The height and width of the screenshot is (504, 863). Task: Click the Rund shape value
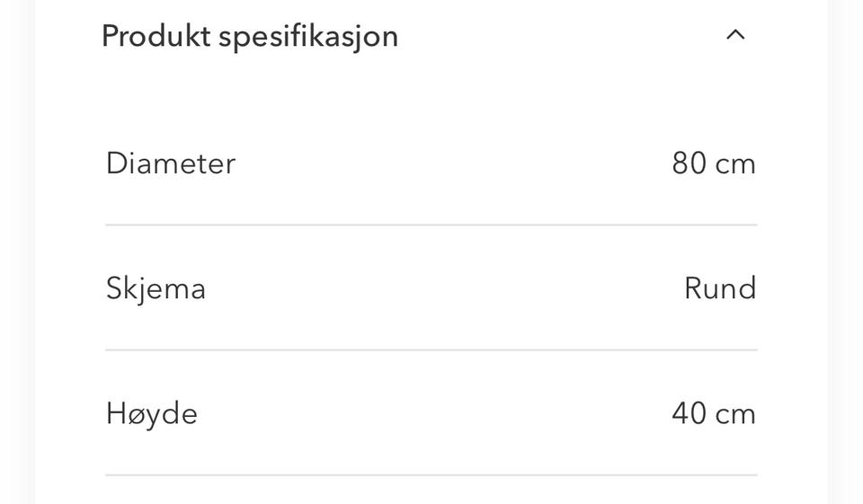(720, 288)
